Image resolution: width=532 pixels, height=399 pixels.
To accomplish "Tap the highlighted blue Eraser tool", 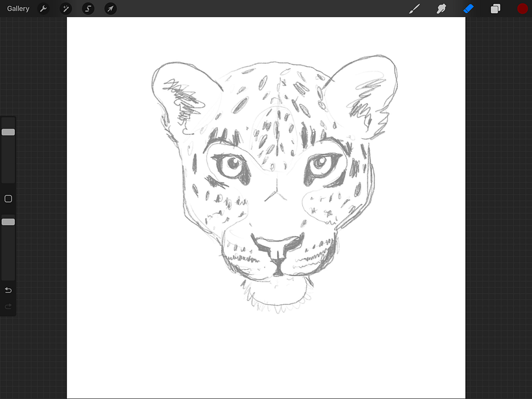I will pos(468,8).
